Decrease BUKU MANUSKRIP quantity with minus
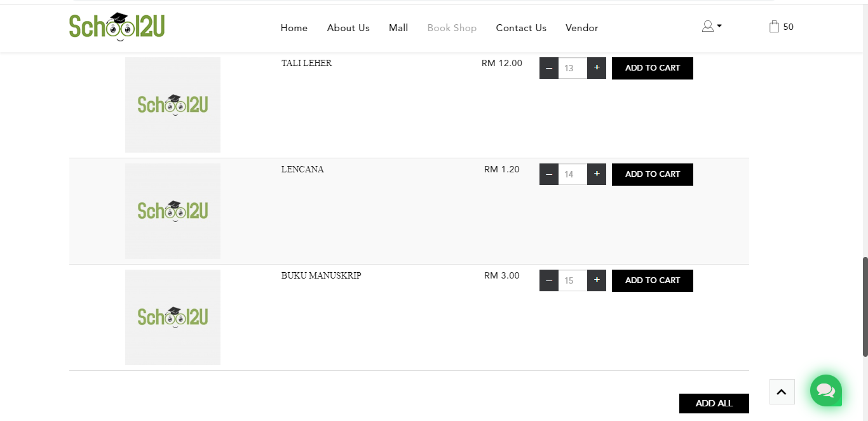The image size is (868, 421). (x=549, y=280)
